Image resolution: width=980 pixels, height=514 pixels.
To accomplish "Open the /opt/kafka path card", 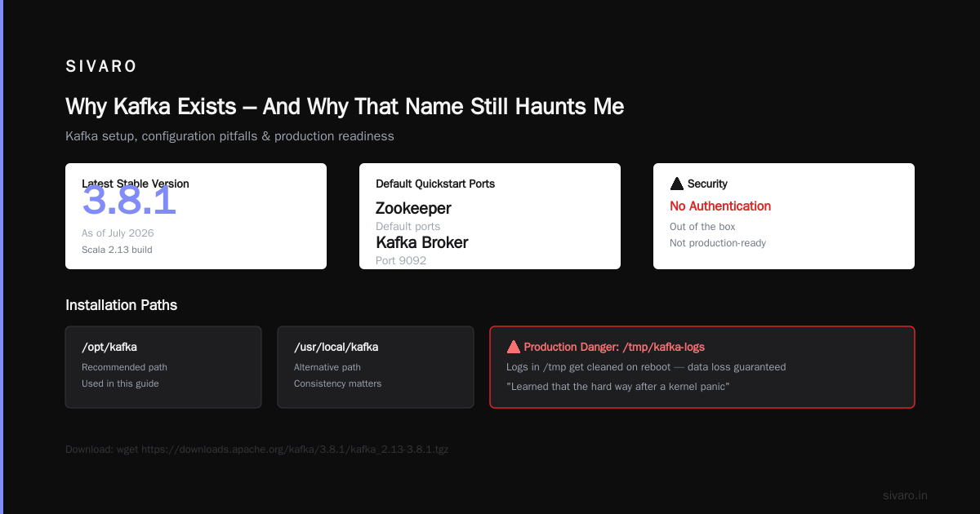I will [163, 367].
